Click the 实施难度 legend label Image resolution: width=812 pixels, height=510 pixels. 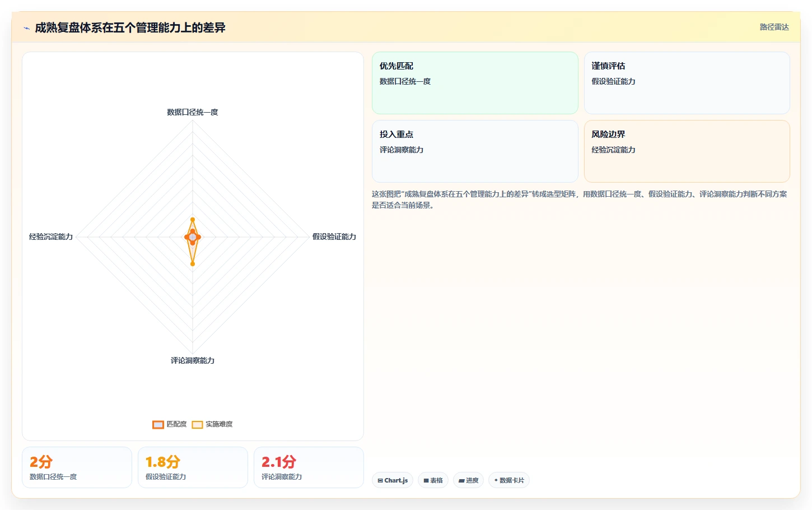tap(219, 424)
